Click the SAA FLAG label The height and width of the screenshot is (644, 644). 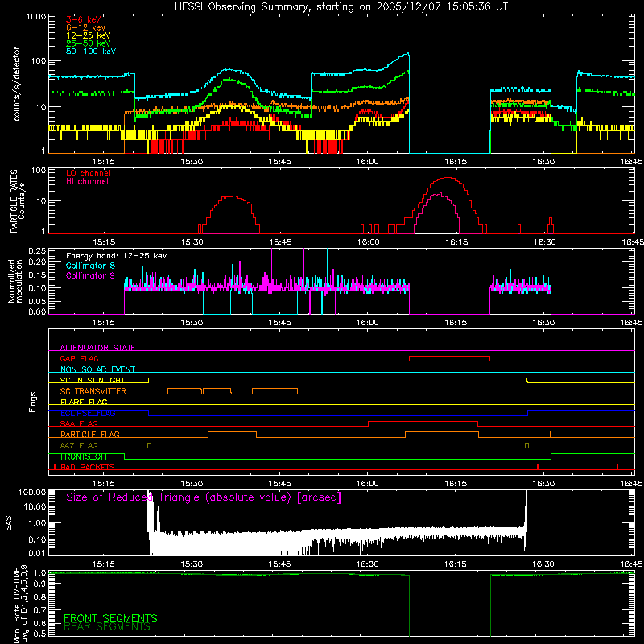tap(79, 423)
